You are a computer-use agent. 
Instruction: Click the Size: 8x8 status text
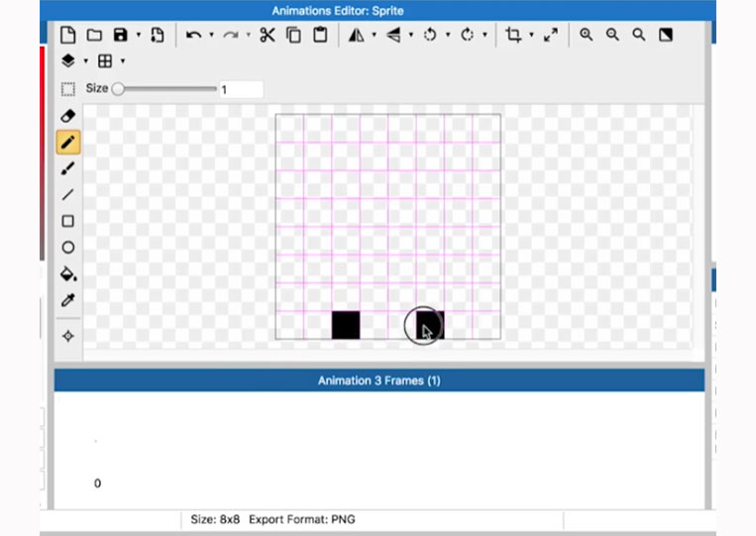click(x=215, y=519)
